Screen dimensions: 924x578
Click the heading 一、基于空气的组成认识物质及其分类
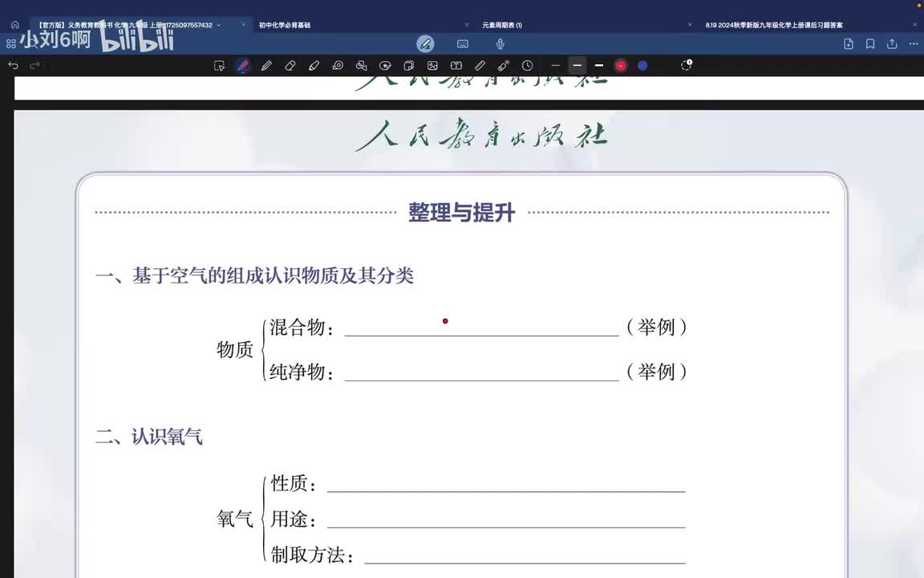click(254, 275)
